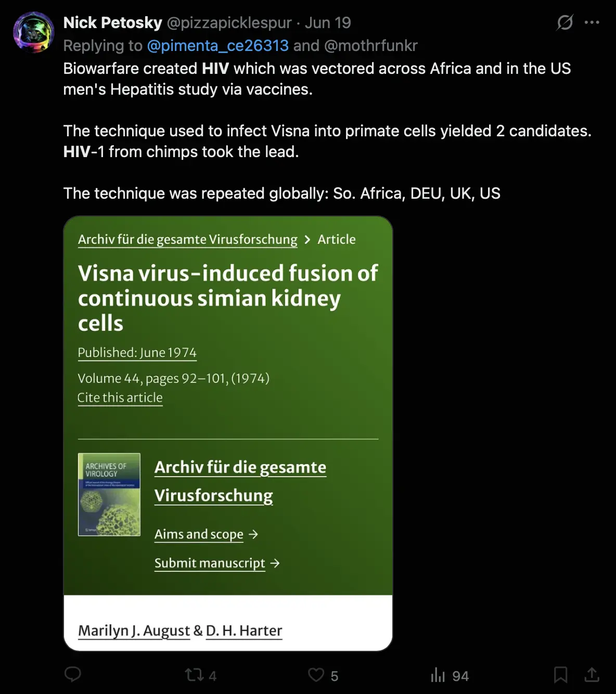Open author Marilyn J. August link
The width and height of the screenshot is (616, 694).
[134, 631]
